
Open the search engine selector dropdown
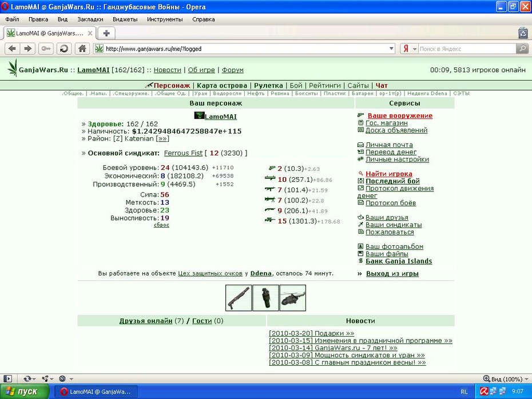point(415,49)
